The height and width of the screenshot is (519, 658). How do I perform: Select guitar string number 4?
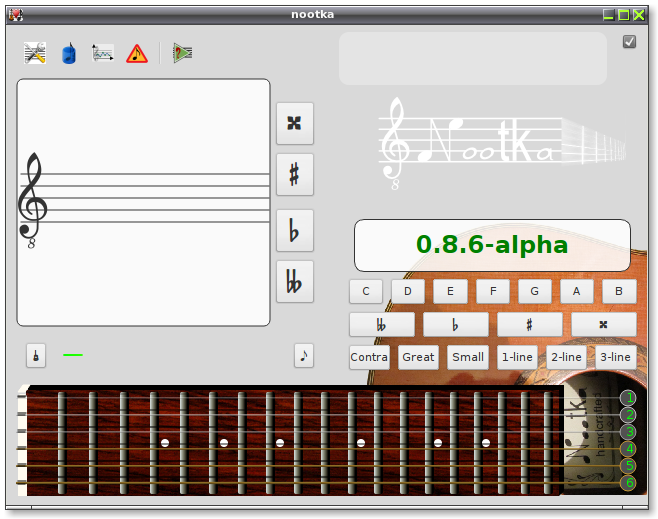(628, 449)
